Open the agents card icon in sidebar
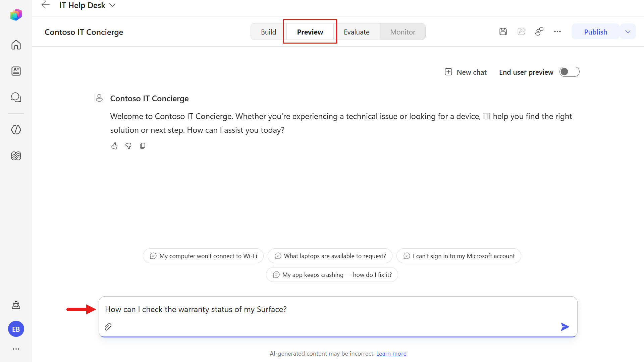Viewport: 644px width, 362px height. click(x=16, y=71)
